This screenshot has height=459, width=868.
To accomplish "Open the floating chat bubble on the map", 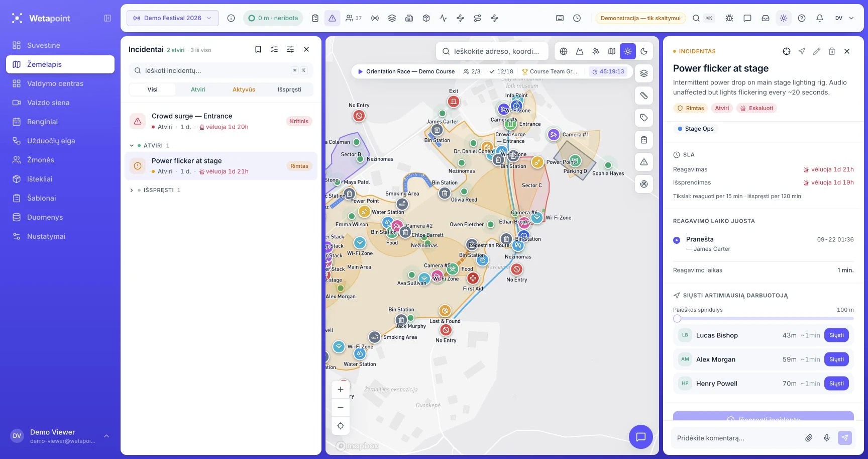I will 641,437.
